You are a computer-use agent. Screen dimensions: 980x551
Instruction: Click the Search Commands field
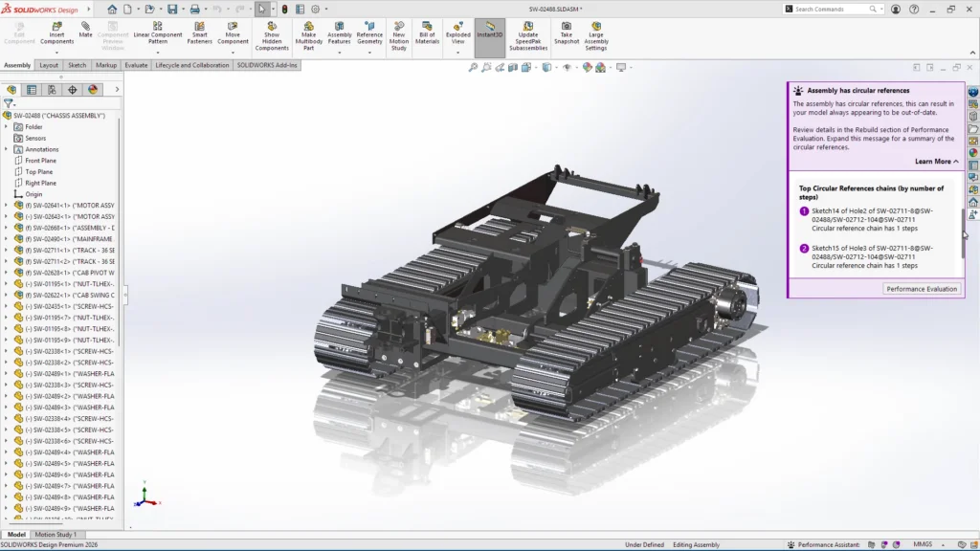coord(831,9)
